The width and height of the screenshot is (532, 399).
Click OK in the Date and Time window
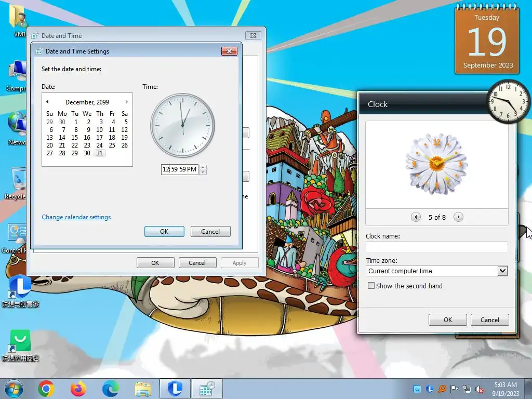(x=155, y=262)
